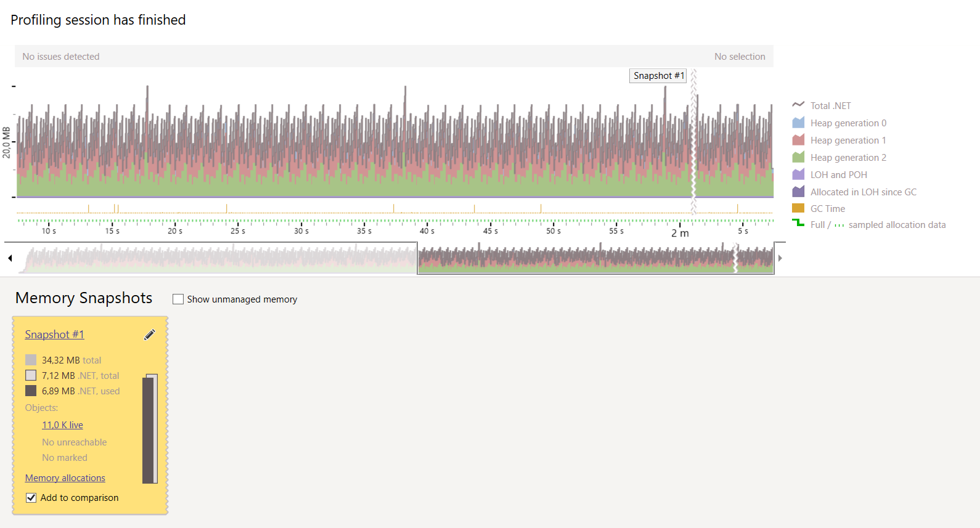Click the GC Time legend label
980x528 pixels.
[x=828, y=209]
